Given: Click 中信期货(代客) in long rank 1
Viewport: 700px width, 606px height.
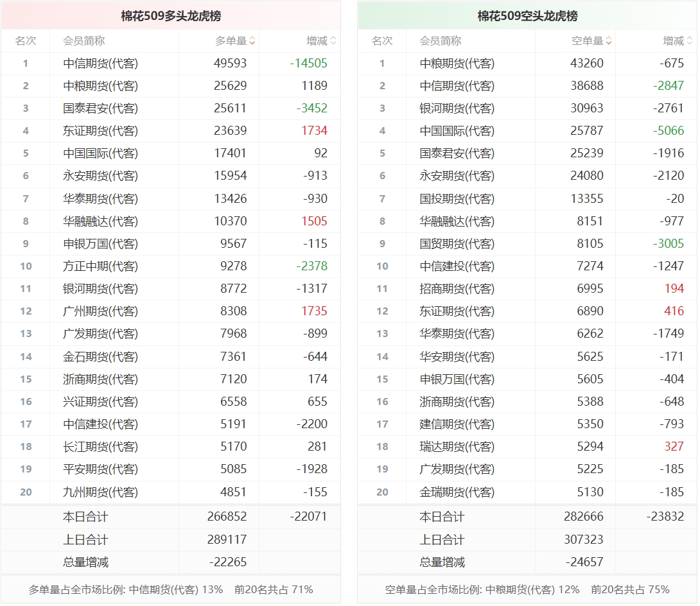Looking at the screenshot, I should 100,64.
